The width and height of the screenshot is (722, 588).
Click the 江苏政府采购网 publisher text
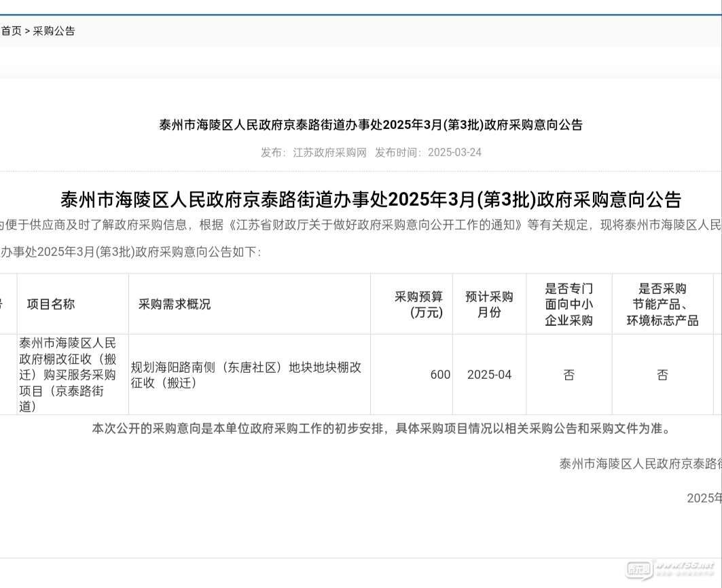329,152
